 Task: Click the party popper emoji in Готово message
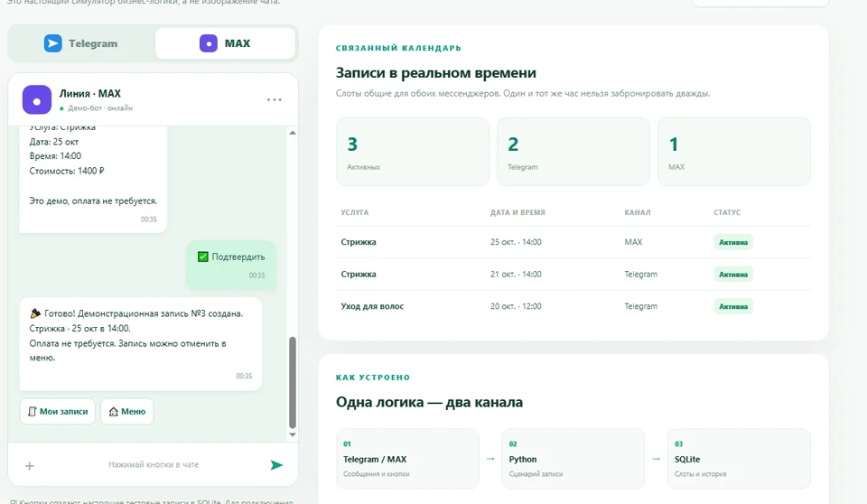click(x=35, y=313)
